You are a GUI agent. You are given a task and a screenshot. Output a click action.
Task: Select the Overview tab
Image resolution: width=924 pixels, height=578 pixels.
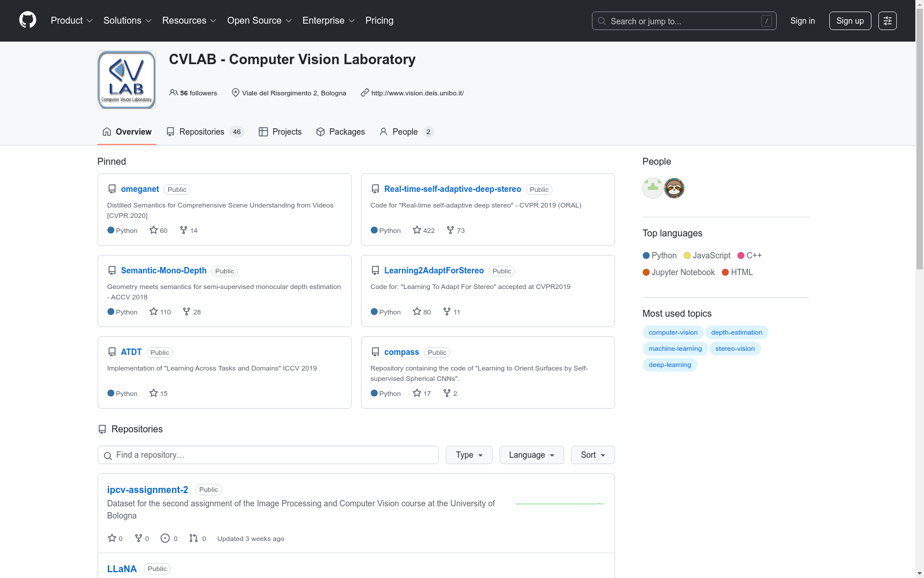point(127,132)
